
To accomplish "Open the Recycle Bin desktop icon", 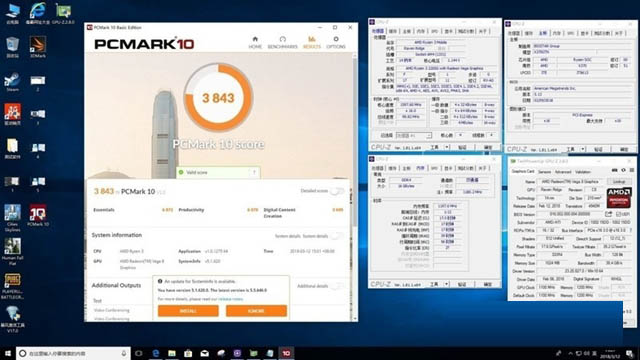I will 13,47.
